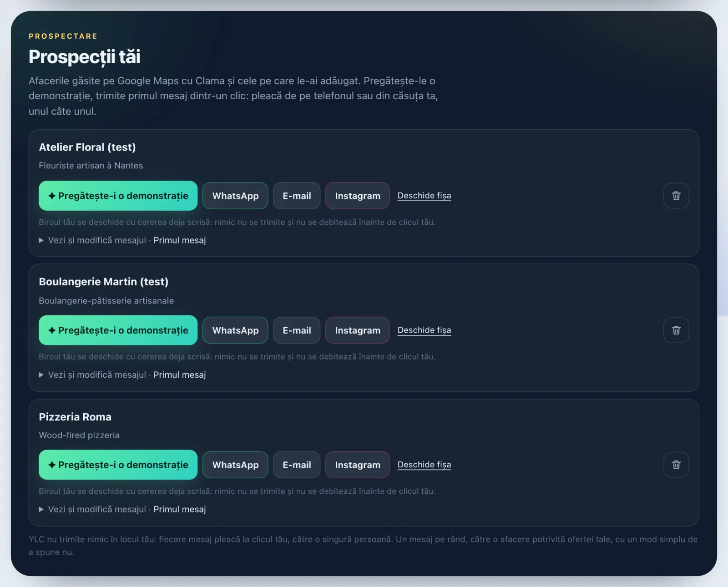Image resolution: width=728 pixels, height=587 pixels.
Task: Open the Deschide fișa link for Atelier Floral
Action: coord(424,196)
